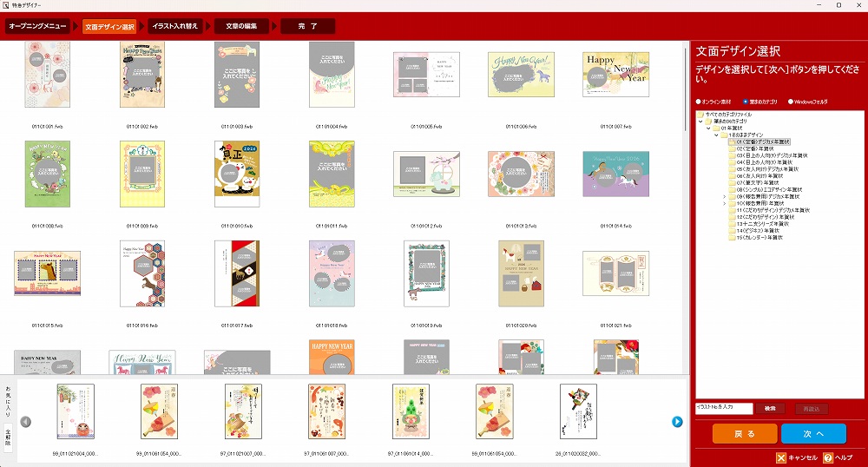Viewport: 868px width, 467px height.
Task: Select the オンライン素材 radio button
Action: click(x=699, y=102)
